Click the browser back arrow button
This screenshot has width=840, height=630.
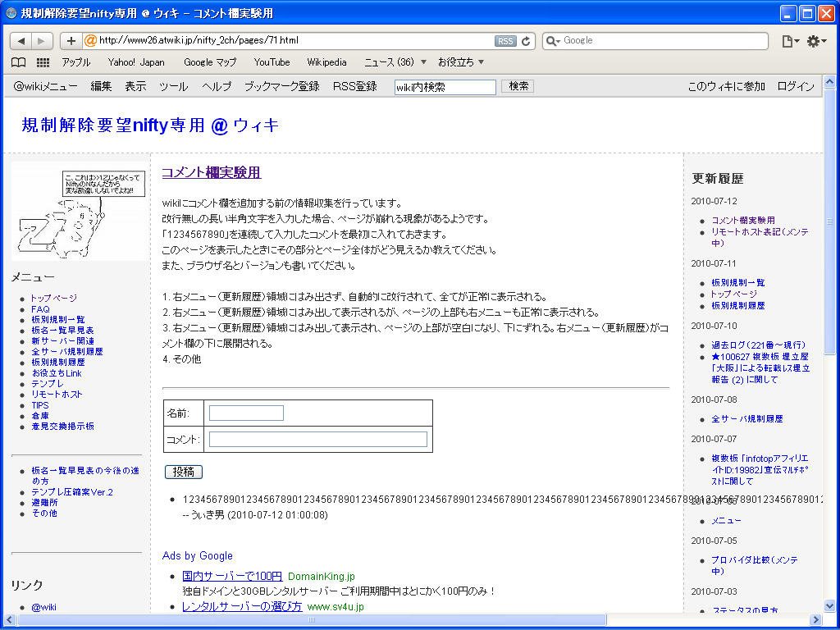point(21,41)
